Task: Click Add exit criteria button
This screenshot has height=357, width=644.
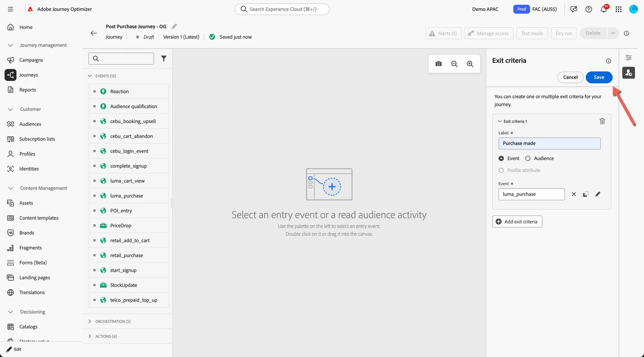Action: 517,222
